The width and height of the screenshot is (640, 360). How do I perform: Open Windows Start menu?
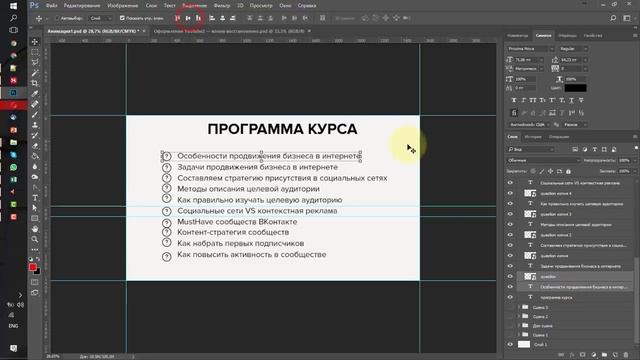coord(13,6)
